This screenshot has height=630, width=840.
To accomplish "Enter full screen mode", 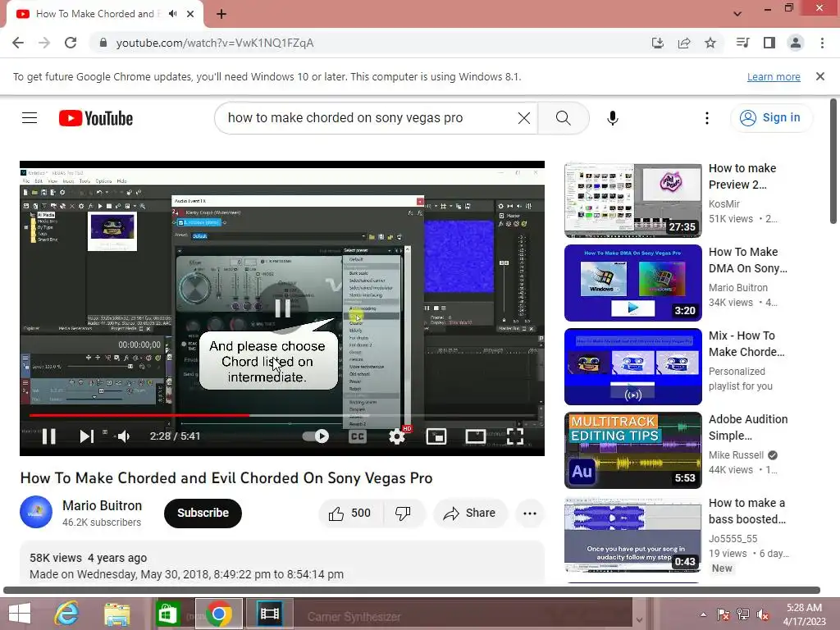I will 515,436.
